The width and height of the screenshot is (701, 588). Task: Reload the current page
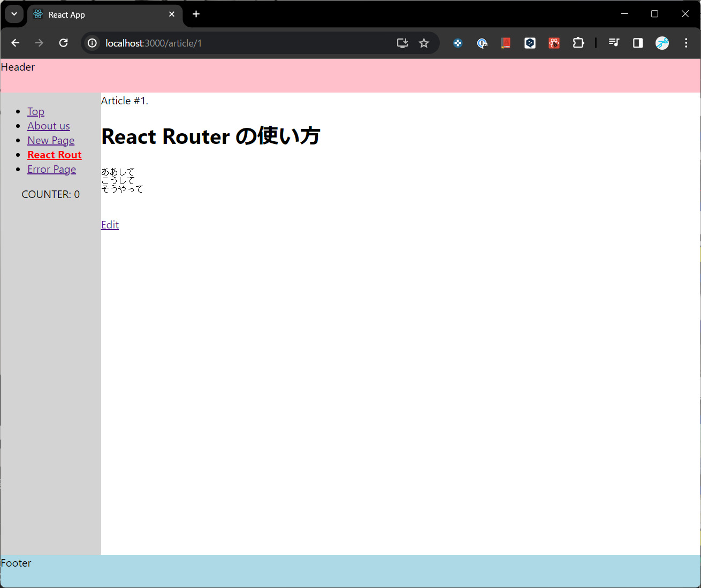pos(63,43)
